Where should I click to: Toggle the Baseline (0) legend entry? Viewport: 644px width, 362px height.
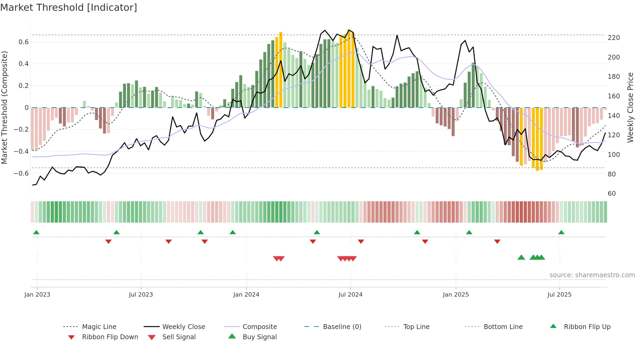pyautogui.click(x=333, y=327)
